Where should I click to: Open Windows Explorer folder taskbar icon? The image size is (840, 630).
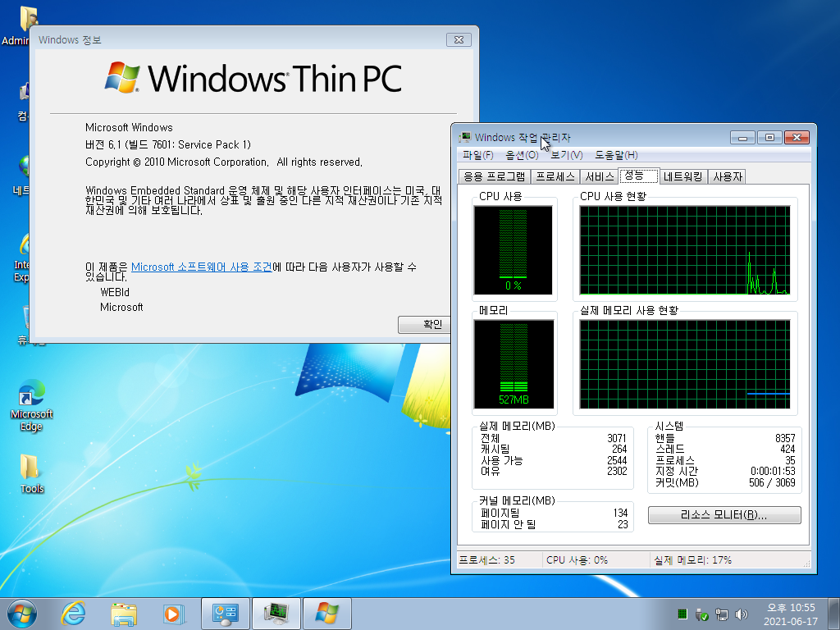(124, 614)
